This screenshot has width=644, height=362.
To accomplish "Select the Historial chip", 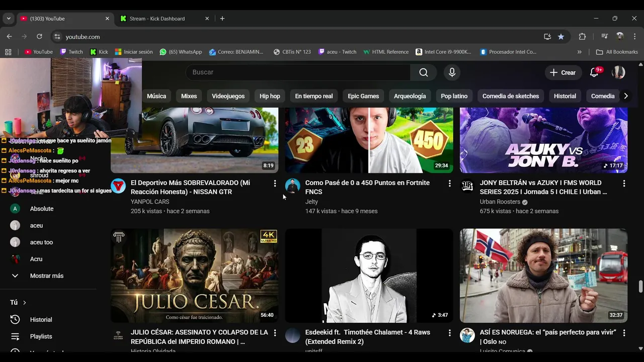I will pos(565,96).
